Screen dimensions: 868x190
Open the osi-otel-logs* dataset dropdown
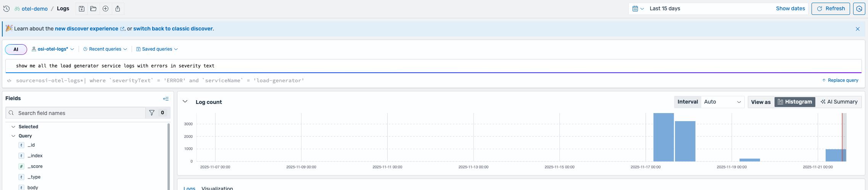coord(53,49)
